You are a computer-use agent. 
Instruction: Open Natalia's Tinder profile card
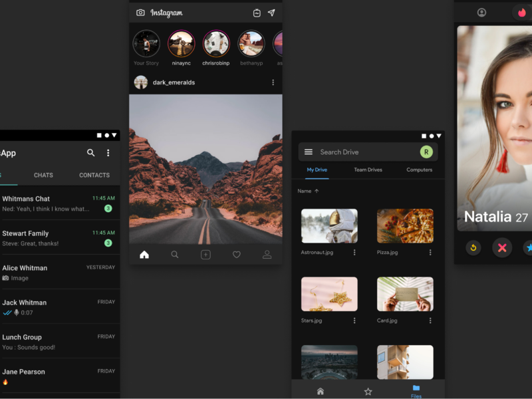click(495, 128)
